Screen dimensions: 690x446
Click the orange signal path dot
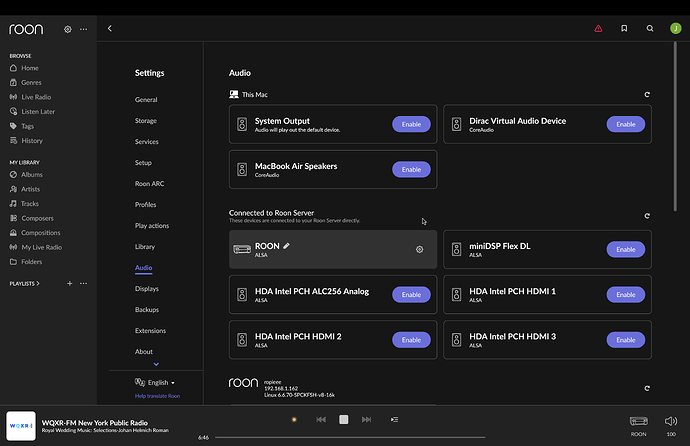coord(294,420)
